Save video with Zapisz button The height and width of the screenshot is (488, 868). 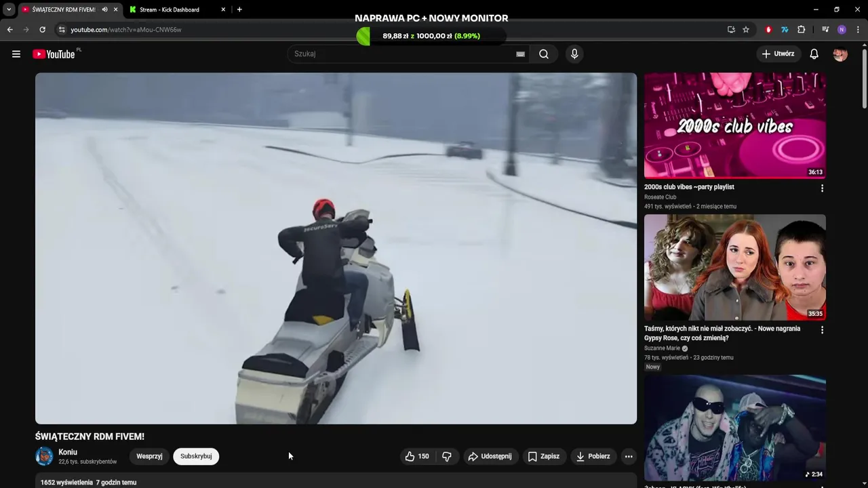pyautogui.click(x=544, y=457)
